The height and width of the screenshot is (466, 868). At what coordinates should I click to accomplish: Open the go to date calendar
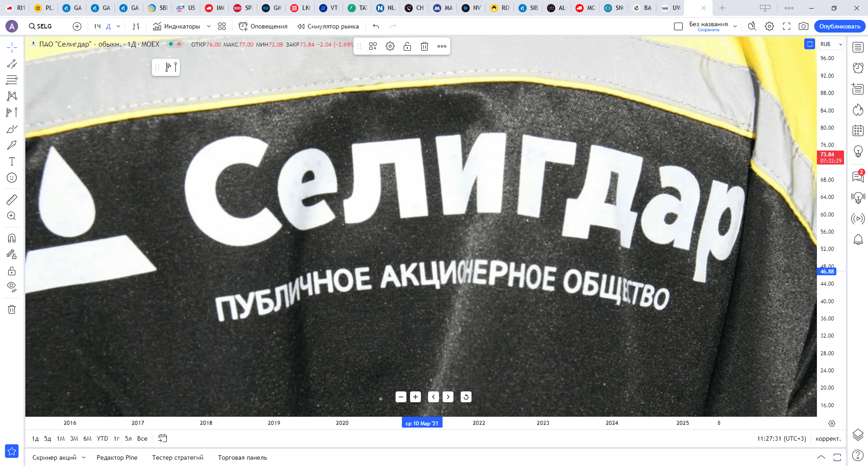(x=163, y=438)
